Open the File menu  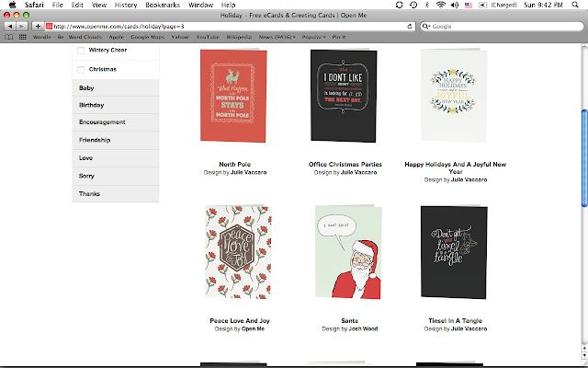(x=57, y=5)
